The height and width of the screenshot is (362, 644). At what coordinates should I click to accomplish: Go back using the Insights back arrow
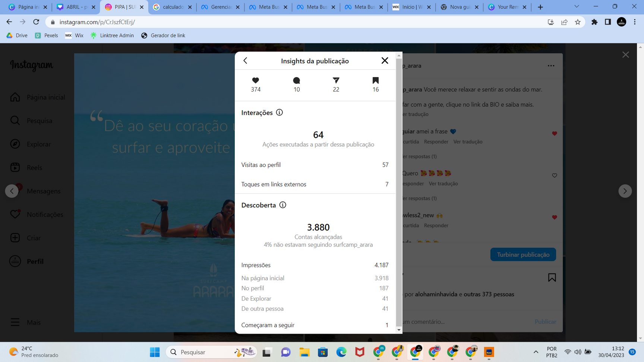click(245, 61)
